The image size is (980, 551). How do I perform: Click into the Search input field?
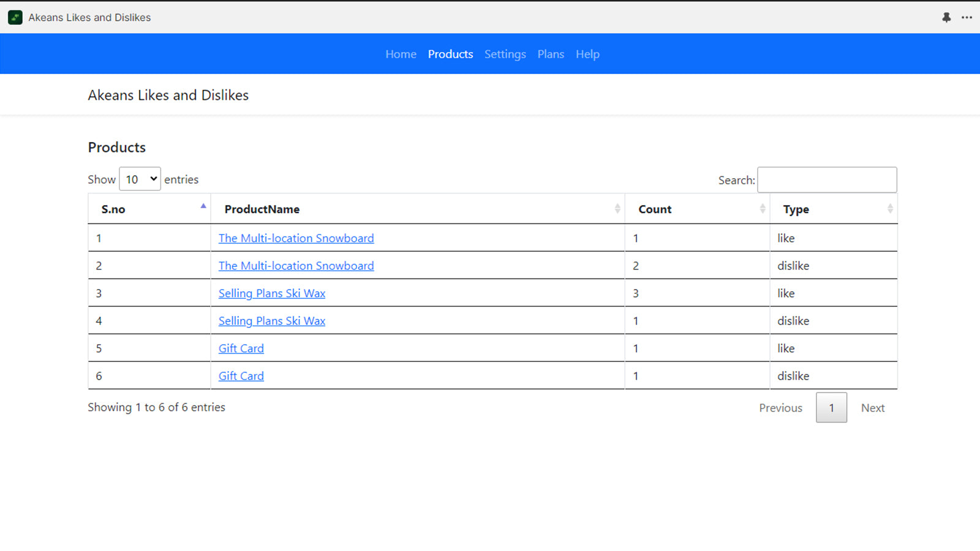826,180
